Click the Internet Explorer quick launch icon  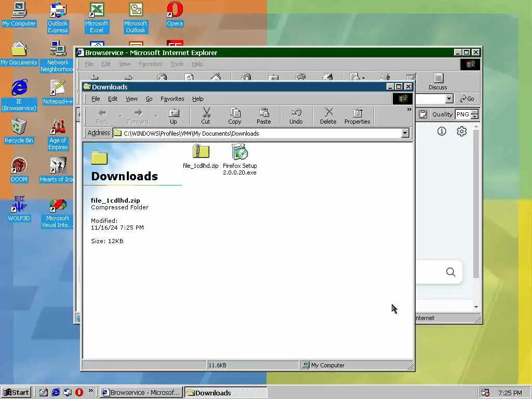click(56, 392)
